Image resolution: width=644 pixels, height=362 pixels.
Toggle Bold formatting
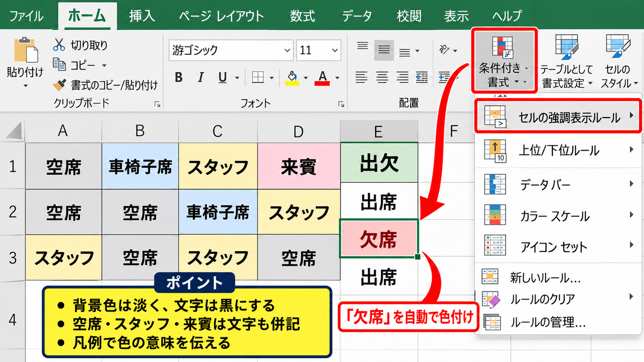click(178, 77)
